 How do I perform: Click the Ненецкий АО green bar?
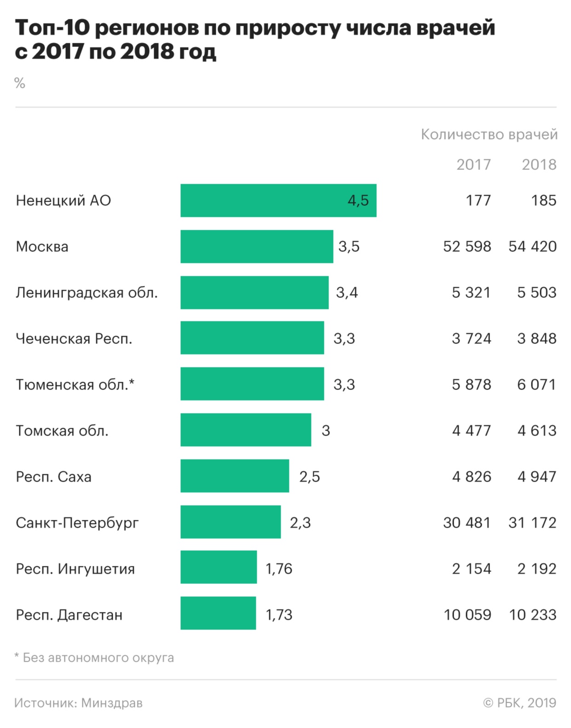pos(278,200)
